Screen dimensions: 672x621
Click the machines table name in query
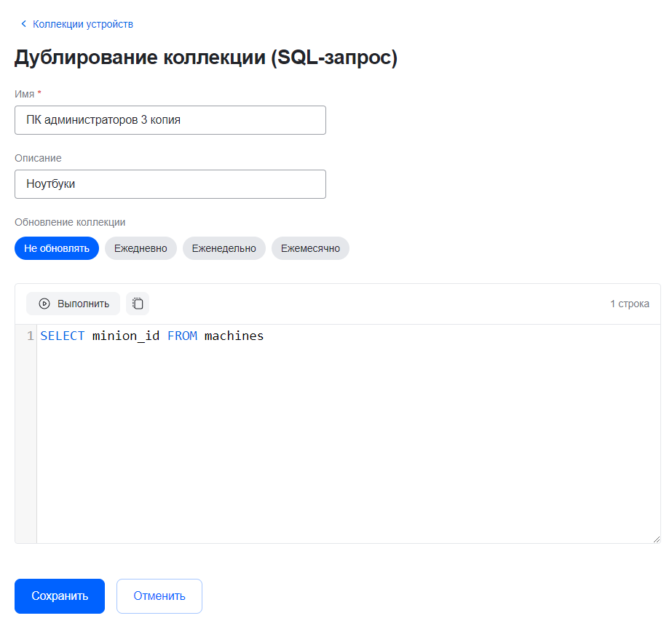pos(234,336)
